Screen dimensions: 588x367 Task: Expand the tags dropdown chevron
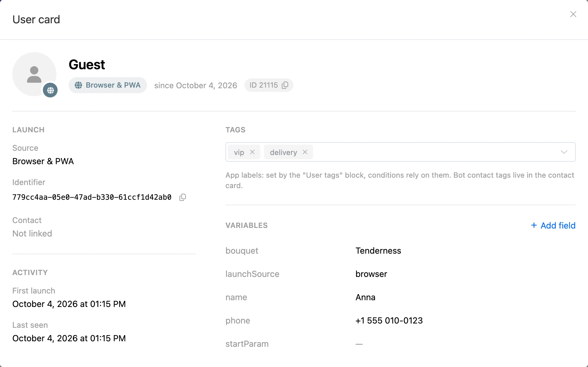pyautogui.click(x=564, y=152)
